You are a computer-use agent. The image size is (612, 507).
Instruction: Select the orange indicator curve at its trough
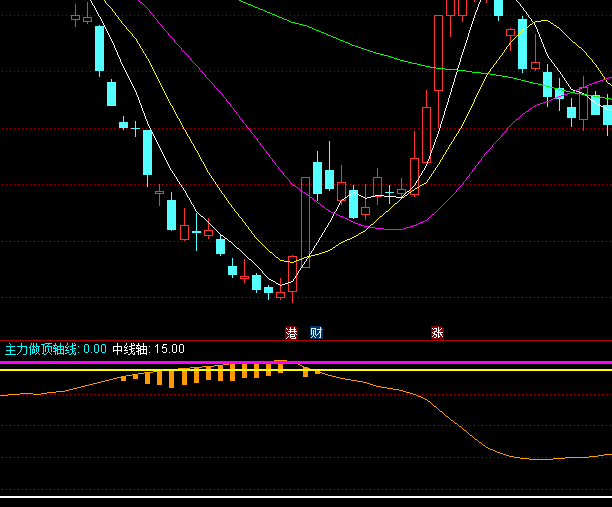pos(540,459)
